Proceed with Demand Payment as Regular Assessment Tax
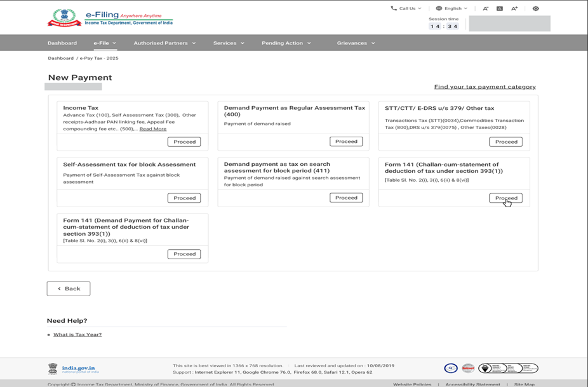The height and width of the screenshot is (387, 588). click(x=346, y=142)
